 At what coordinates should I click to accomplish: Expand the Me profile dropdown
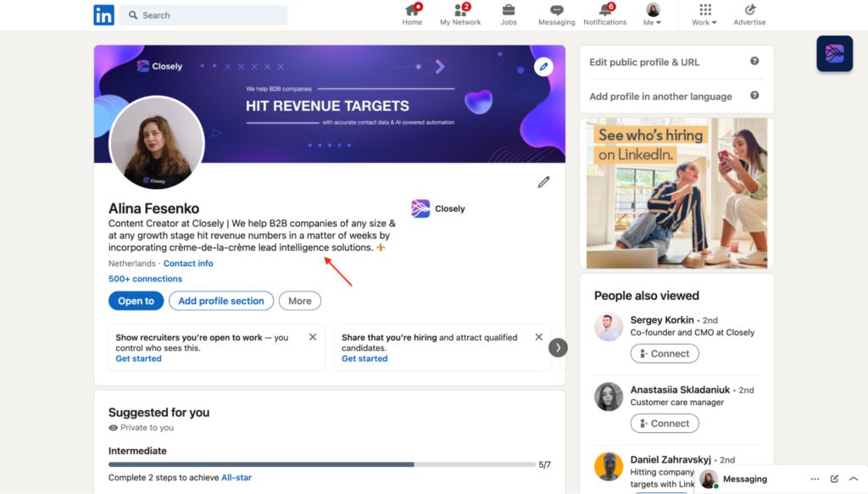653,15
